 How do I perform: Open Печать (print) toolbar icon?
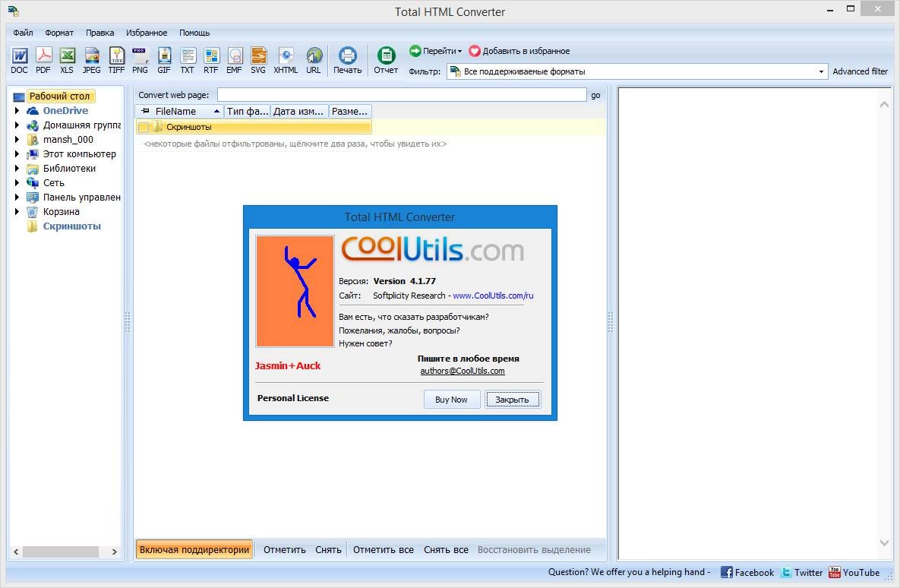(x=348, y=60)
